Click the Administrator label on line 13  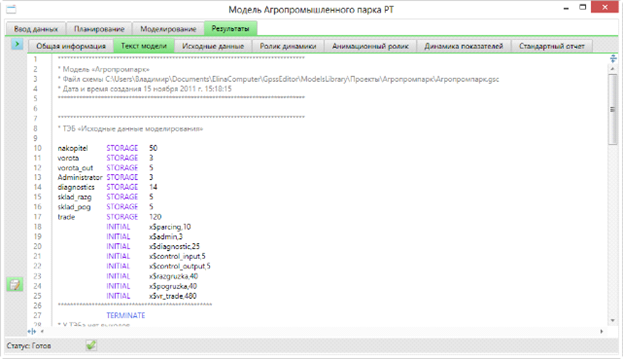(x=80, y=177)
